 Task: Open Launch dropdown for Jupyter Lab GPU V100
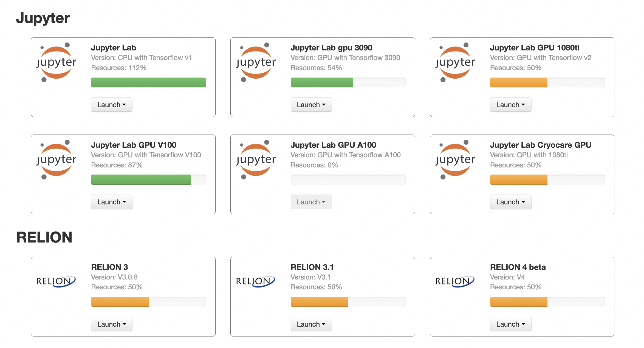[112, 202]
